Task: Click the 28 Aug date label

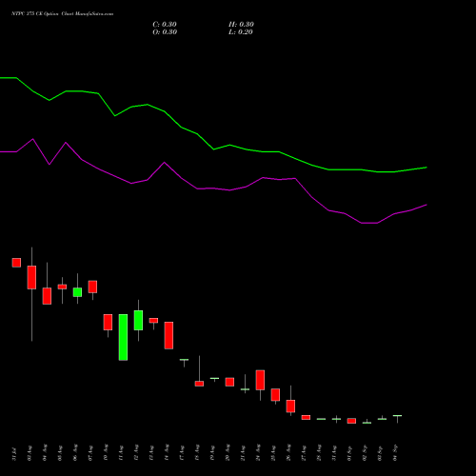Action: (319, 453)
